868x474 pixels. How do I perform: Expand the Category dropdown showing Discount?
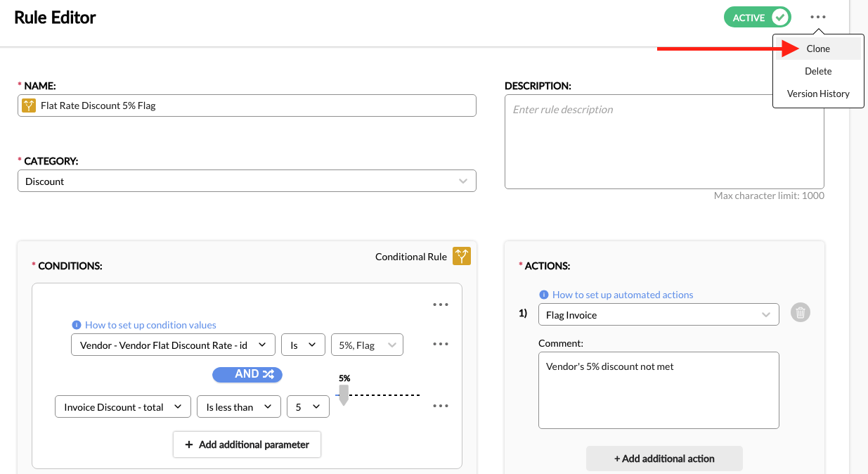click(x=247, y=181)
